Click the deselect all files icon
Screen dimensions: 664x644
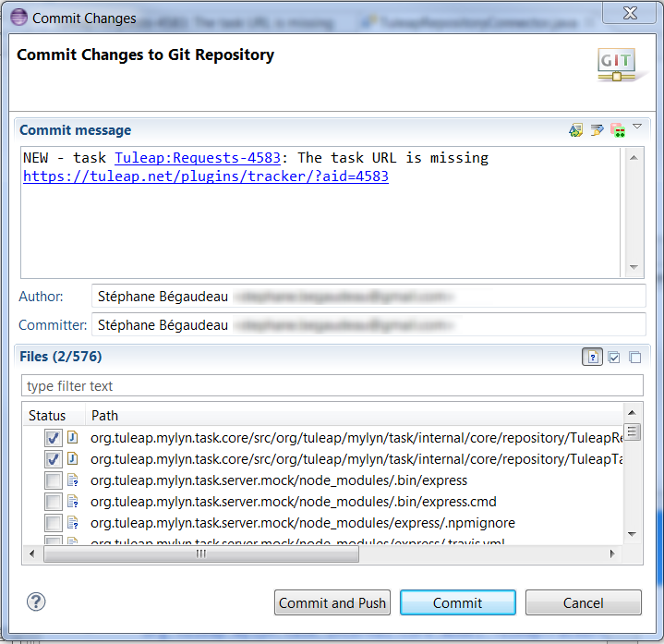[635, 358]
